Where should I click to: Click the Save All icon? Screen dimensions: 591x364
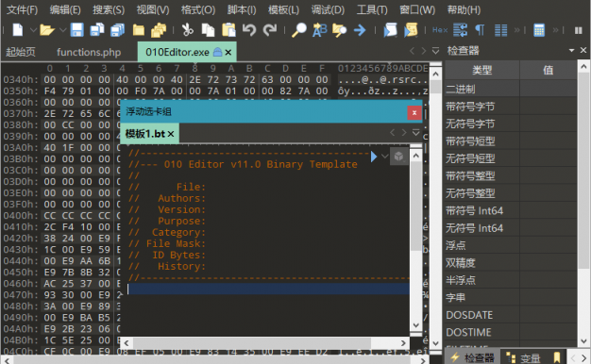point(118,30)
